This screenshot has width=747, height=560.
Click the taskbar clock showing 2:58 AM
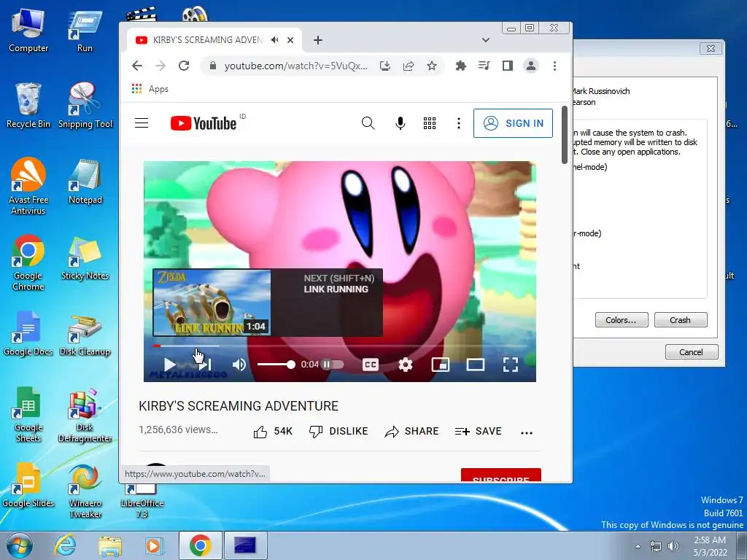710,546
